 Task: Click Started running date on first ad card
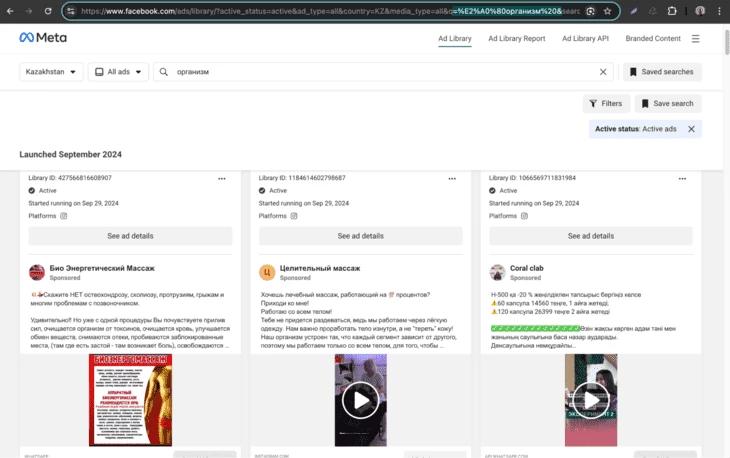pyautogui.click(x=74, y=203)
